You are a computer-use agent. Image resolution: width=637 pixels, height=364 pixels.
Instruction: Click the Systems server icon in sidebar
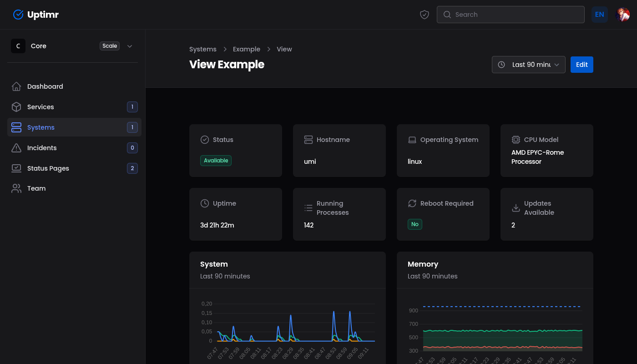click(x=16, y=127)
